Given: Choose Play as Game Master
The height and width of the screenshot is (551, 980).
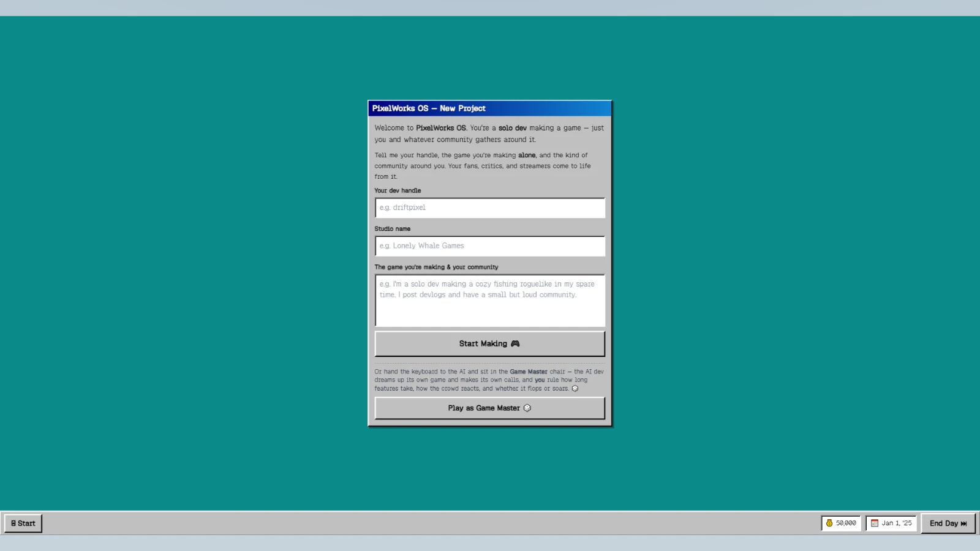Looking at the screenshot, I should tap(489, 408).
